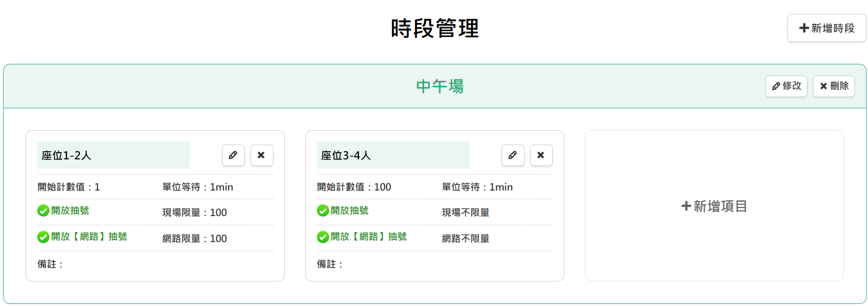Click the 備註 field in 座位3-4人 card

(x=330, y=264)
